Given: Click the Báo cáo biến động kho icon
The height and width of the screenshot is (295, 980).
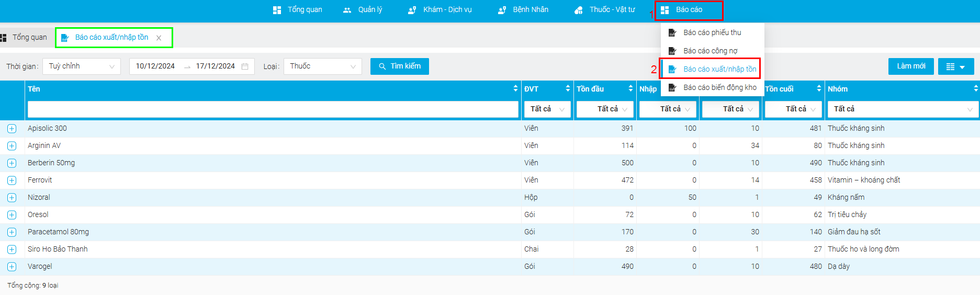Looking at the screenshot, I should click(672, 87).
